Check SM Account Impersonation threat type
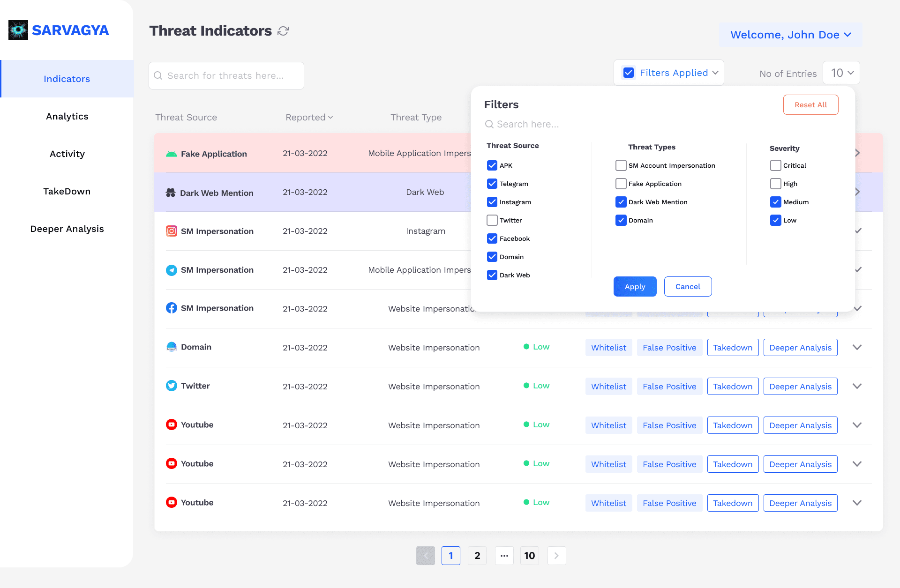The width and height of the screenshot is (900, 588). 621,165
